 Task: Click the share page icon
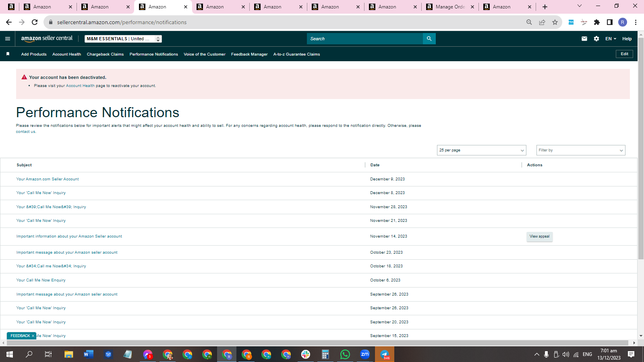coord(542,22)
